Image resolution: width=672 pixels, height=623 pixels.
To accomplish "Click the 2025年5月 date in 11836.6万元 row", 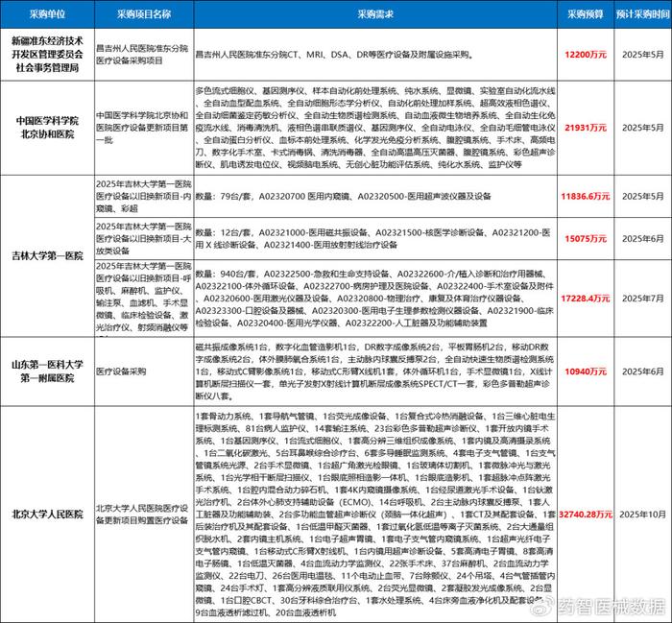I will (643, 196).
